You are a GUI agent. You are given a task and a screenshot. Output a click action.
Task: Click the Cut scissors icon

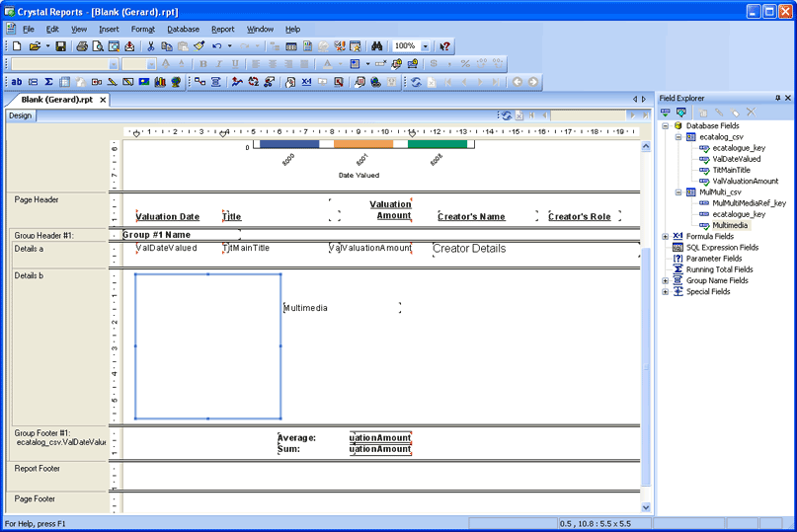[x=151, y=46]
